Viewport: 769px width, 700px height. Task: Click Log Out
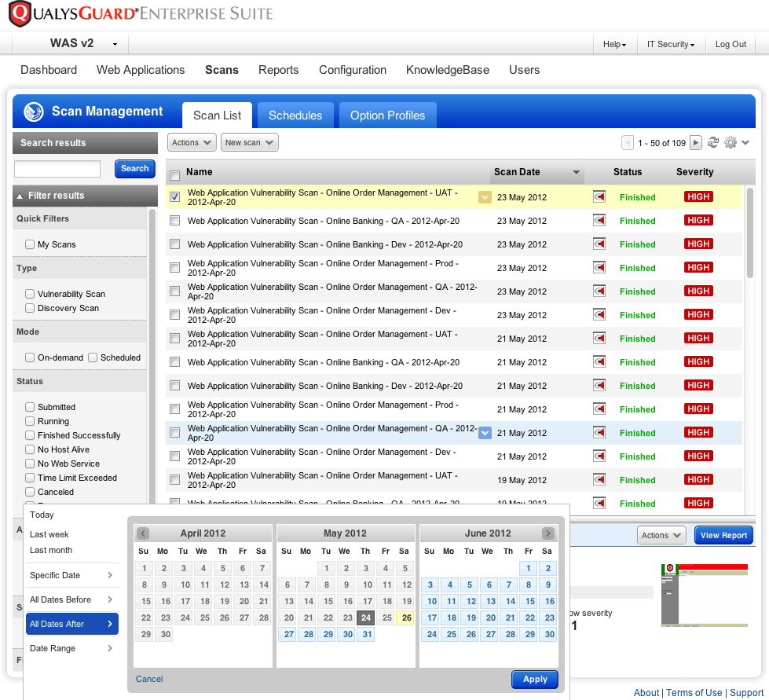[x=731, y=44]
